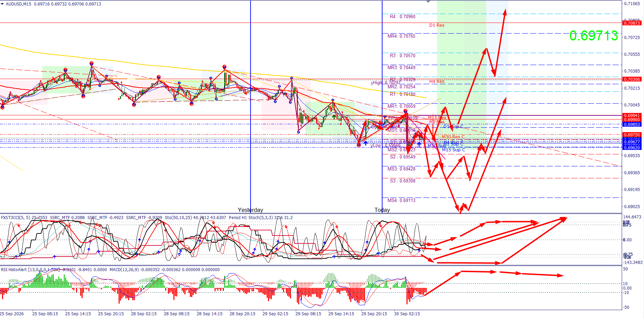Click the R1 : 0.70180 pivot label
The image size is (644, 318).
(x=403, y=94)
